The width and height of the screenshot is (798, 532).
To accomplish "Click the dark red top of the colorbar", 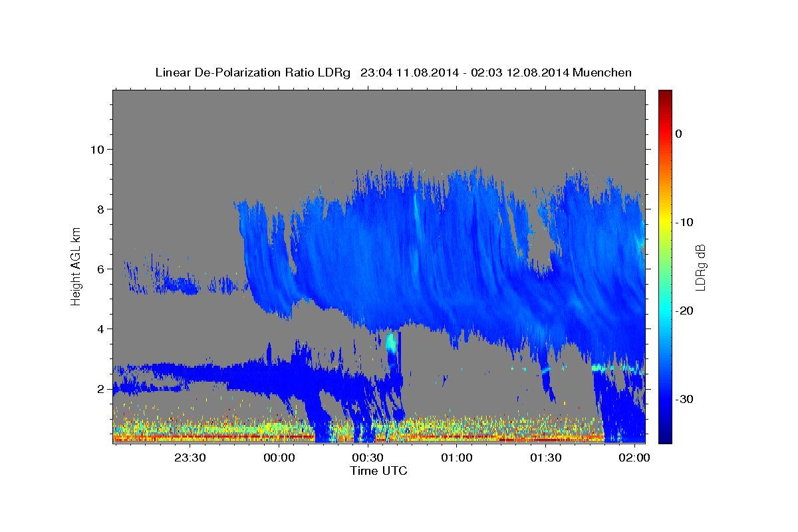I will tap(665, 96).
